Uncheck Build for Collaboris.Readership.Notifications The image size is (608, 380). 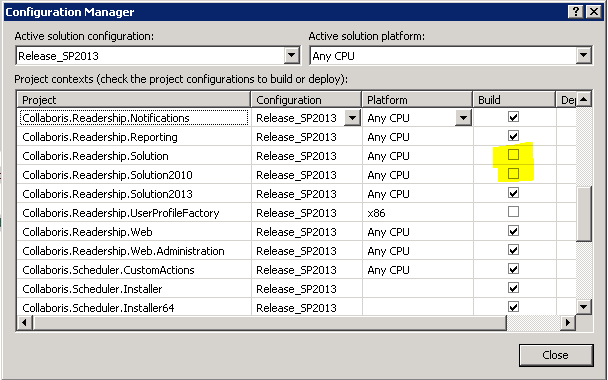click(x=513, y=117)
